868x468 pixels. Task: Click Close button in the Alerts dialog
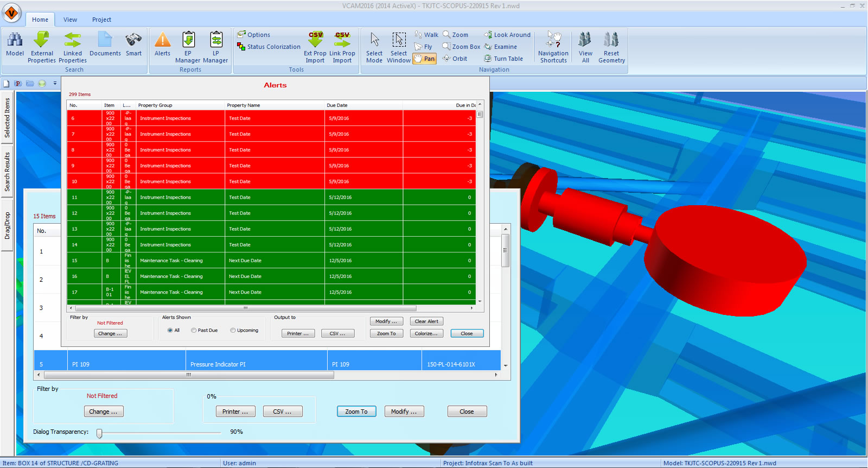click(x=467, y=333)
